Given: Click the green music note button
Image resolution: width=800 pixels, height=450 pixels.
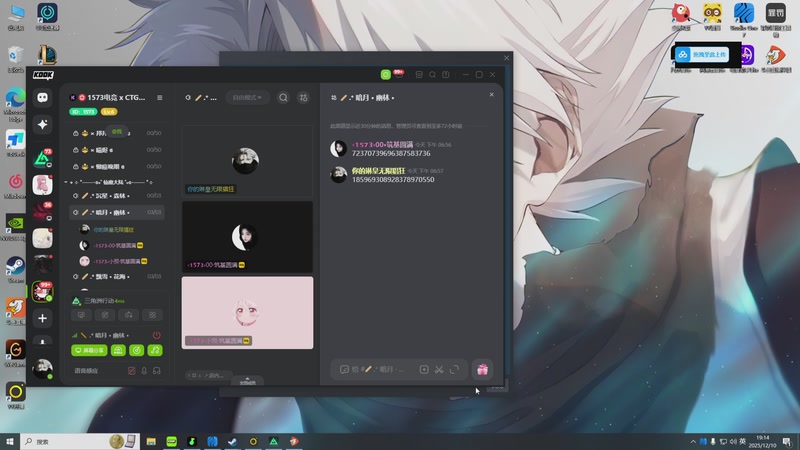Looking at the screenshot, I should 155,351.
